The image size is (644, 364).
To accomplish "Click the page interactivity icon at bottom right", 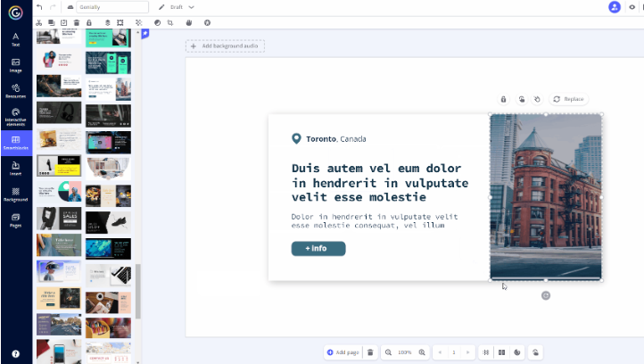I will 535,352.
